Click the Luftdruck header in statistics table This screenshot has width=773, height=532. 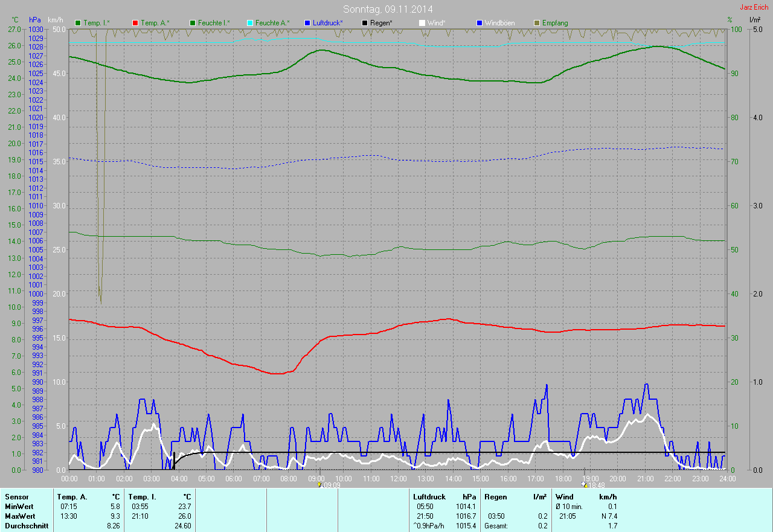[429, 497]
